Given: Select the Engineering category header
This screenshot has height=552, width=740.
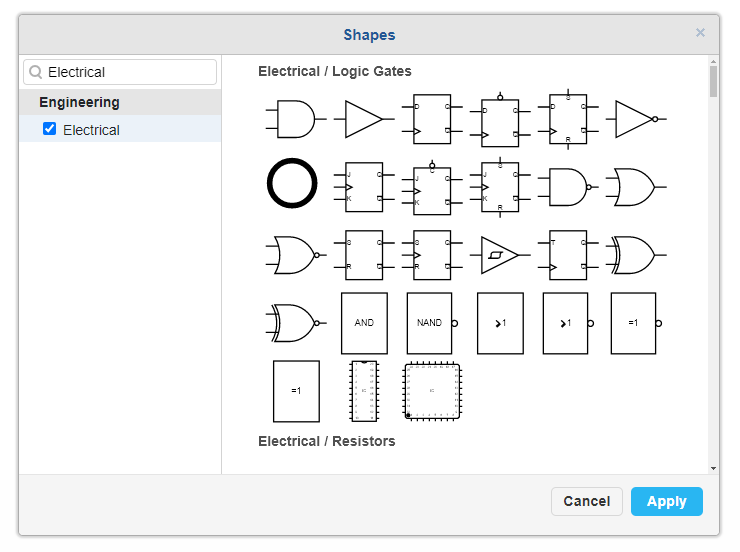Looking at the screenshot, I should coord(79,102).
